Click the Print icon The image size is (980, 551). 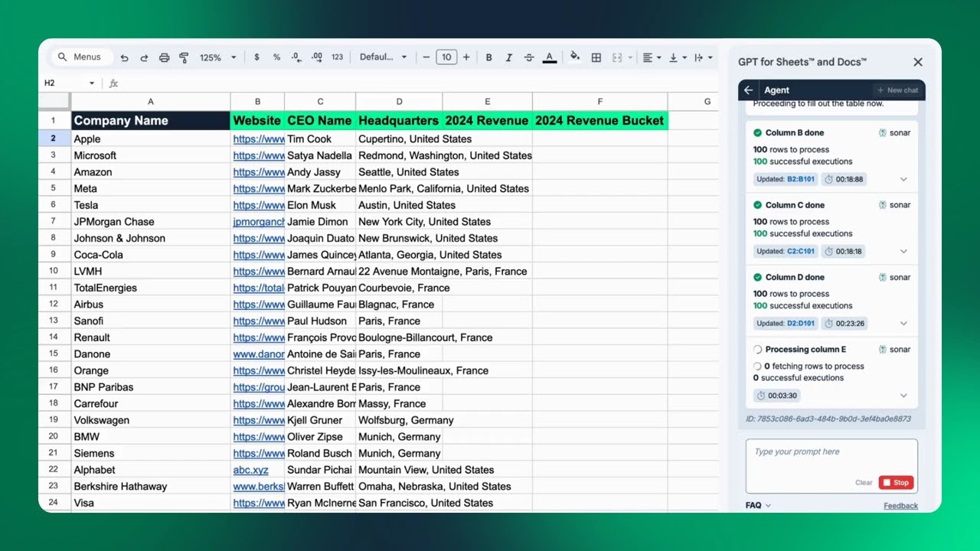pyautogui.click(x=164, y=57)
